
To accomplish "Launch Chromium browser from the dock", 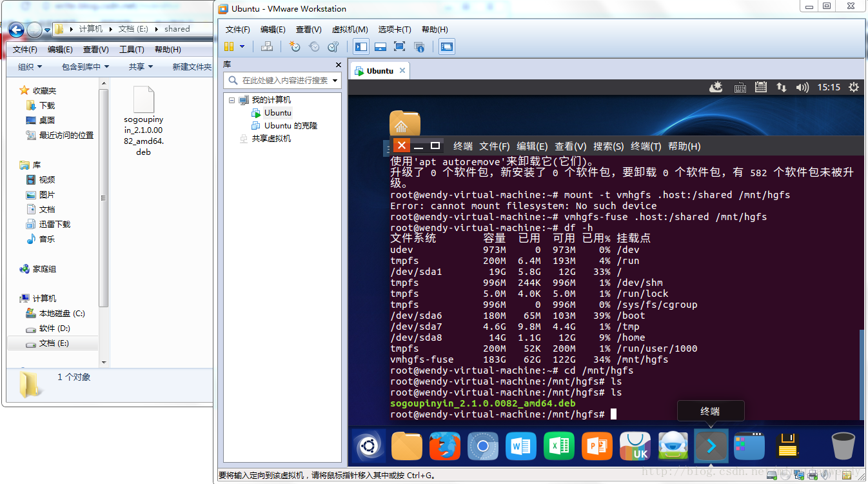I will [x=483, y=446].
